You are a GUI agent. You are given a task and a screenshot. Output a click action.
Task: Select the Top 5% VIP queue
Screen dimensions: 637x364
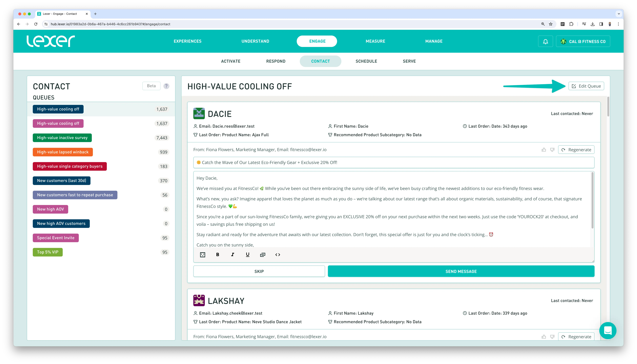tap(47, 252)
